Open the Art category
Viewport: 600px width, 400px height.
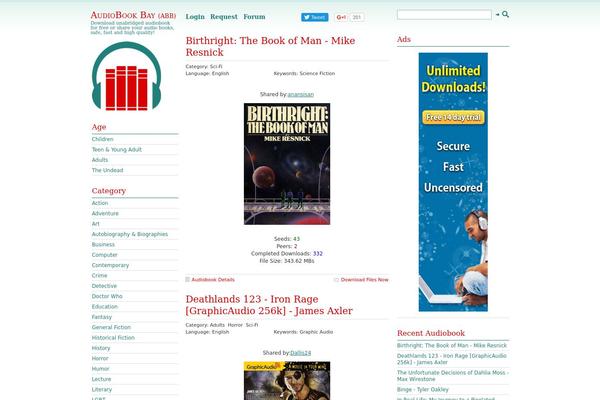point(96,224)
